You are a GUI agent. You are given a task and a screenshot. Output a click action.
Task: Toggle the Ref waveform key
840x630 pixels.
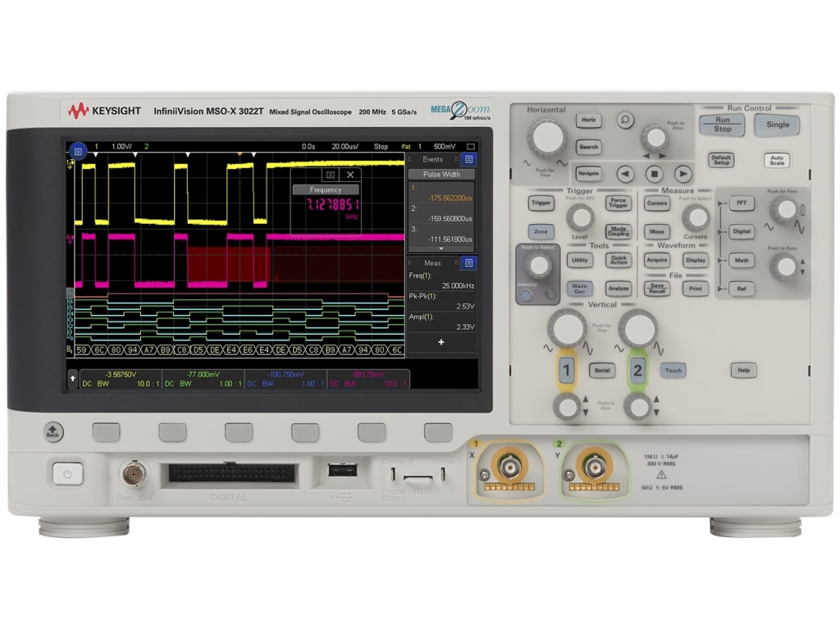click(x=742, y=289)
